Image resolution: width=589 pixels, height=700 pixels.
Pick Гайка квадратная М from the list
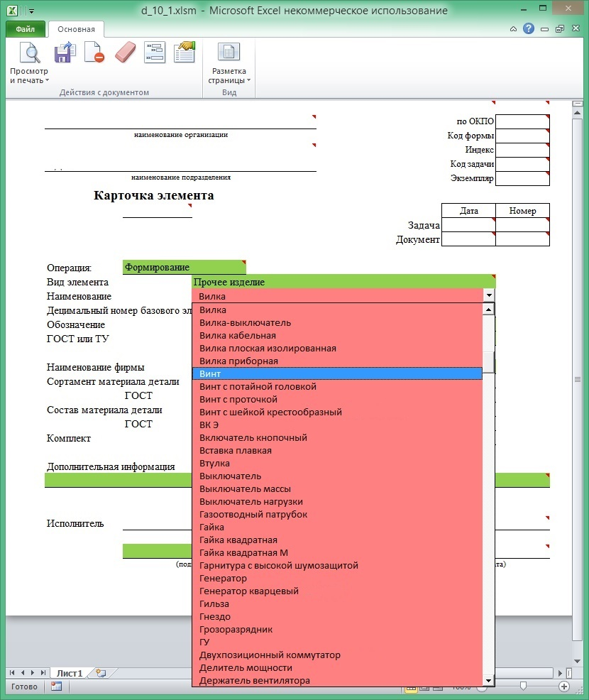[x=337, y=552]
